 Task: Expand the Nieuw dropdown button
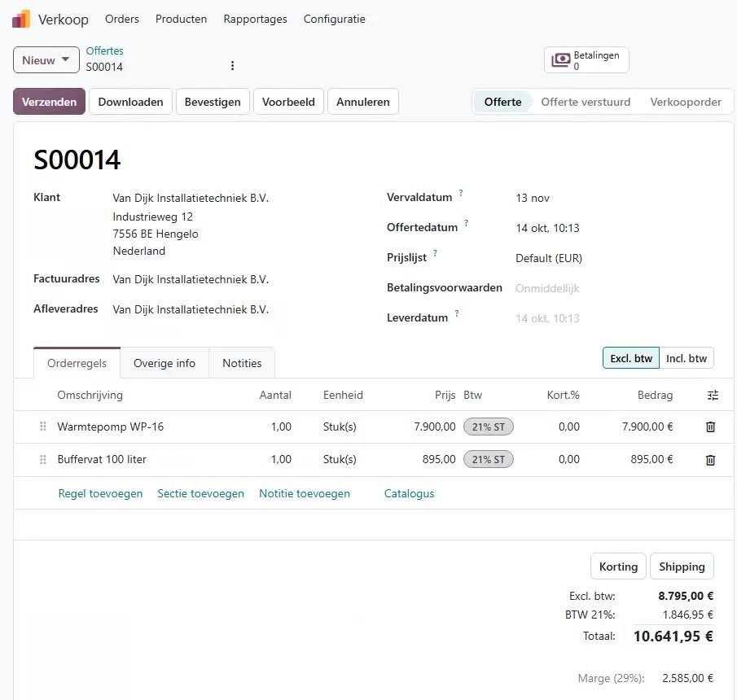(46, 60)
